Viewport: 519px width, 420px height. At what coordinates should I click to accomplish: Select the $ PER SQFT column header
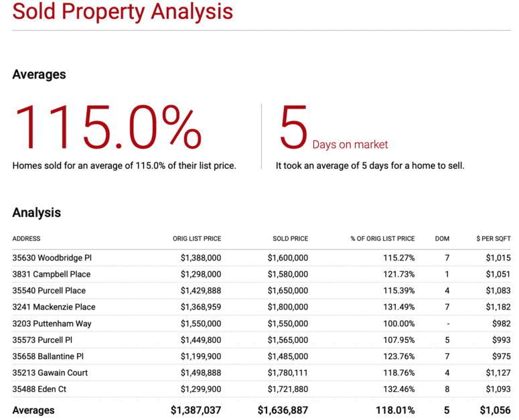click(493, 238)
